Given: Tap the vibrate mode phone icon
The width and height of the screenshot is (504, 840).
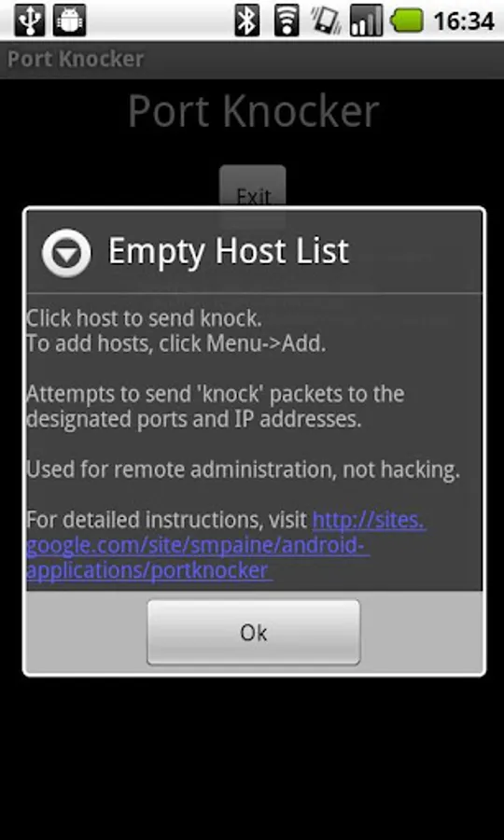Looking at the screenshot, I should point(326,21).
